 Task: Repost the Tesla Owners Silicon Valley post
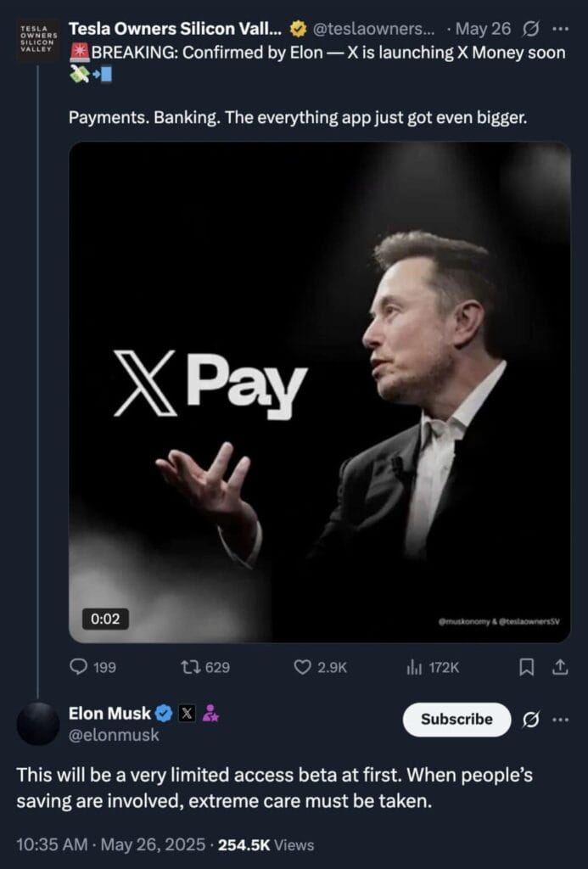coord(191,667)
